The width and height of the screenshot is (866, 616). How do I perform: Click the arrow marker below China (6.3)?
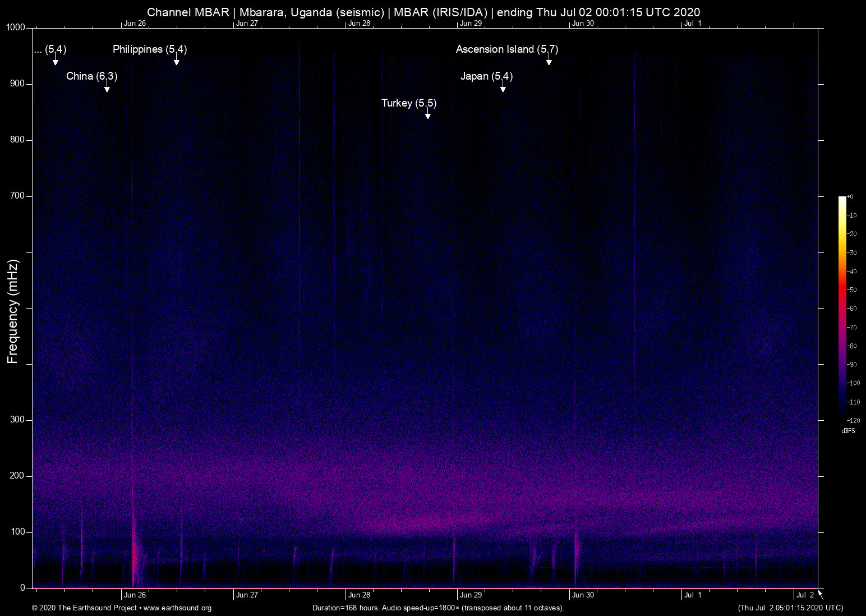click(107, 88)
